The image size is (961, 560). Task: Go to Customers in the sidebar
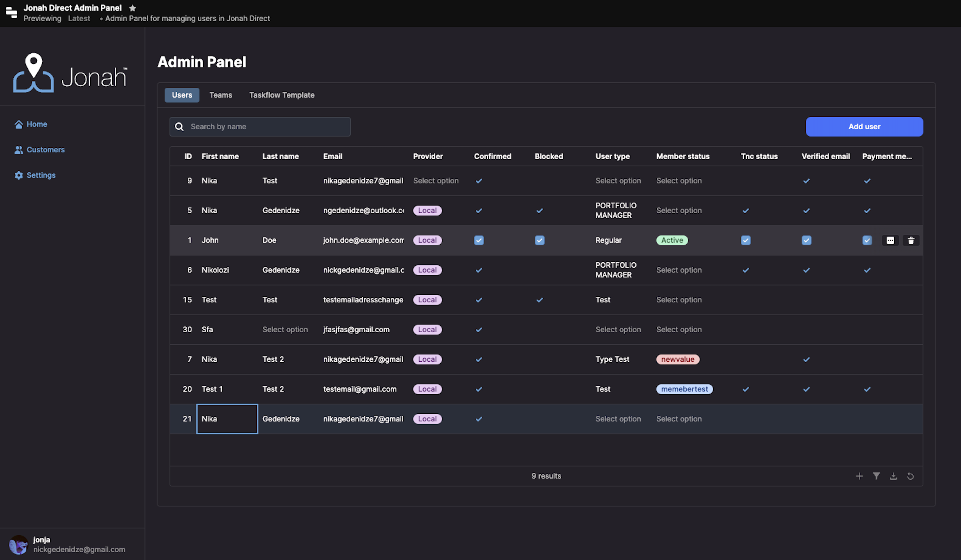pyautogui.click(x=45, y=150)
